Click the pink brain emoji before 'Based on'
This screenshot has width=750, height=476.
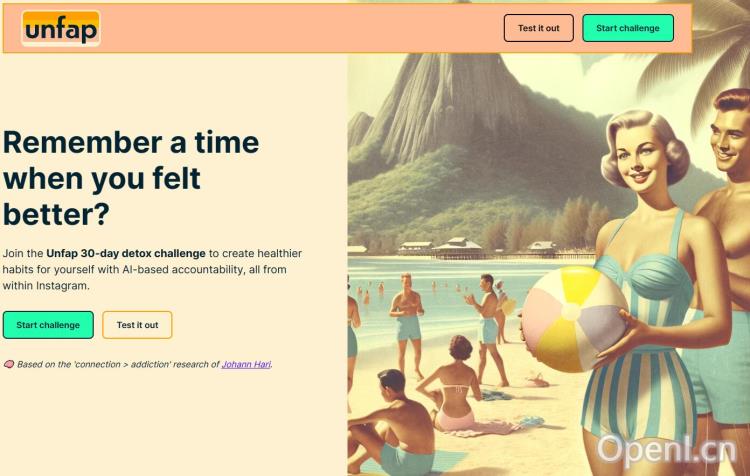point(9,365)
